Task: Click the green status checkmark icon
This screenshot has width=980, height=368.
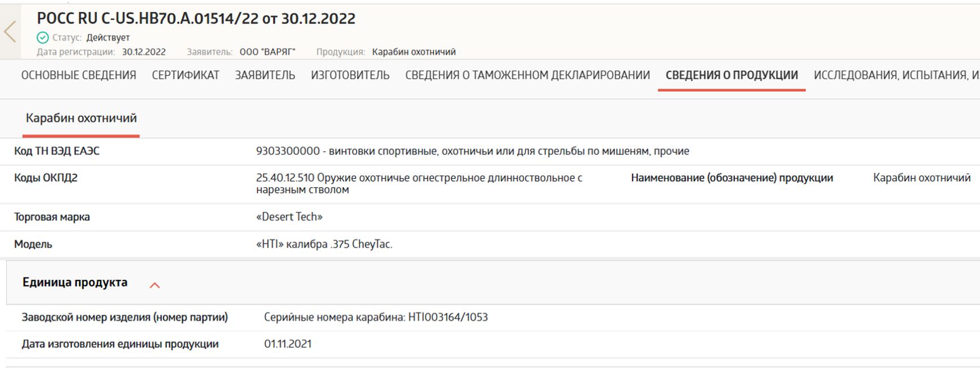Action: pos(42,38)
